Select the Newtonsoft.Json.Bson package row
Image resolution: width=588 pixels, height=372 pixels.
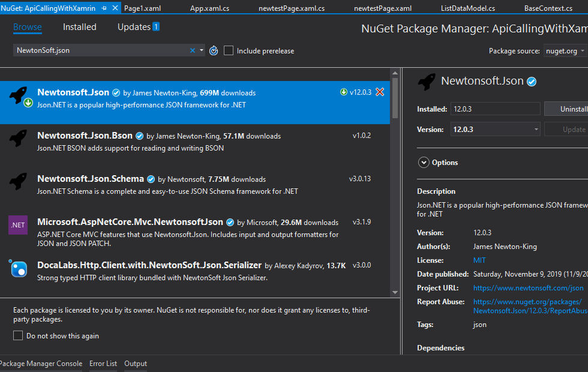coord(195,145)
